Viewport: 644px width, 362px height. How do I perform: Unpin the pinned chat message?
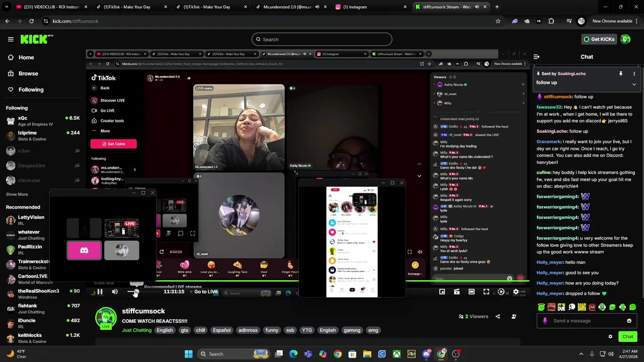(x=620, y=73)
